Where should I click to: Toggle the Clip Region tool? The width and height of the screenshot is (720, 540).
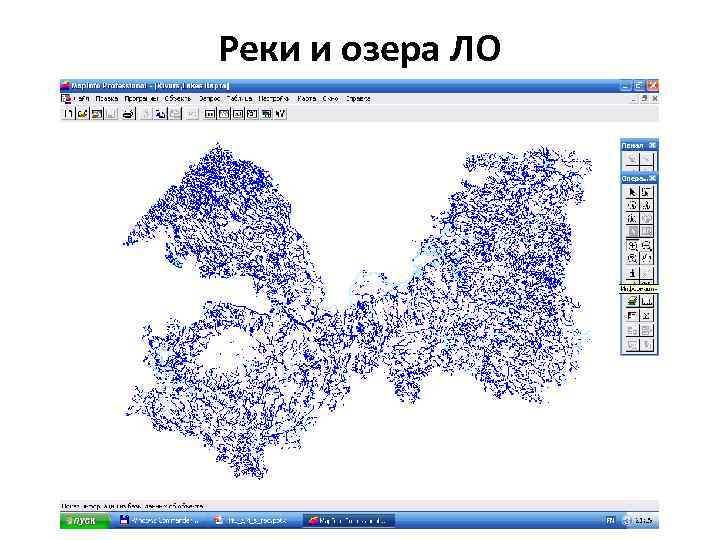632,344
